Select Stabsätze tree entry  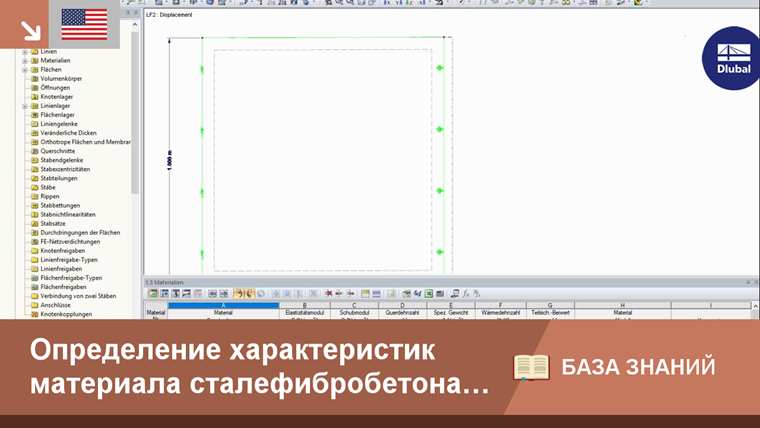coord(53,223)
